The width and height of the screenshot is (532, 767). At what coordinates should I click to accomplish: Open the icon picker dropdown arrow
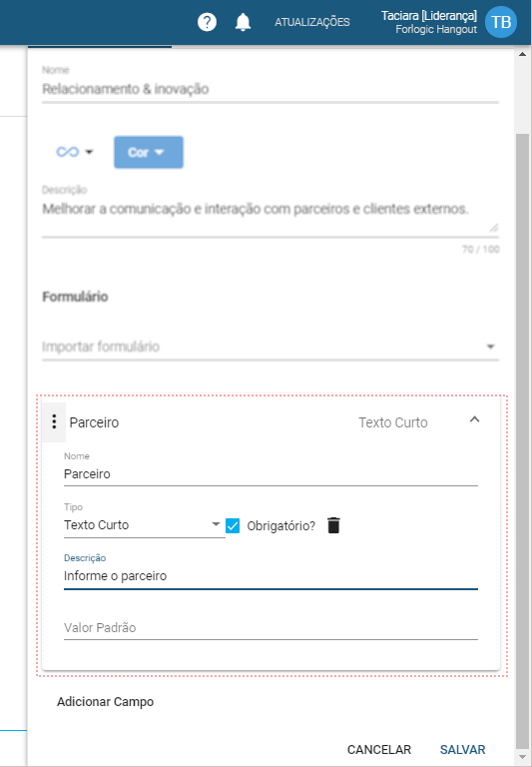tap(89, 152)
